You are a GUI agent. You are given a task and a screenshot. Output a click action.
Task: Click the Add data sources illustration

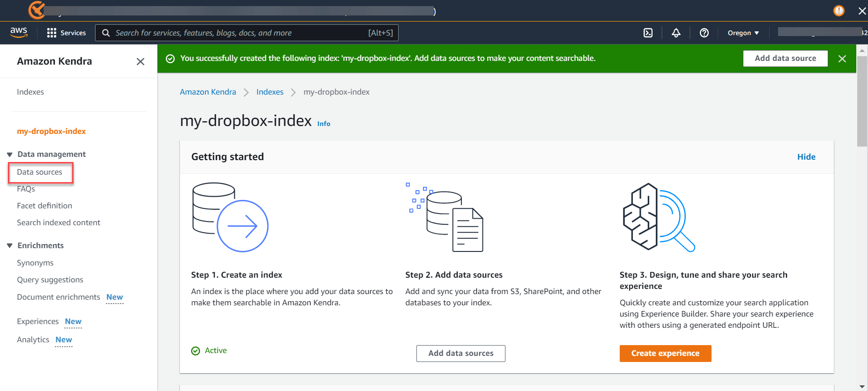pos(444,217)
